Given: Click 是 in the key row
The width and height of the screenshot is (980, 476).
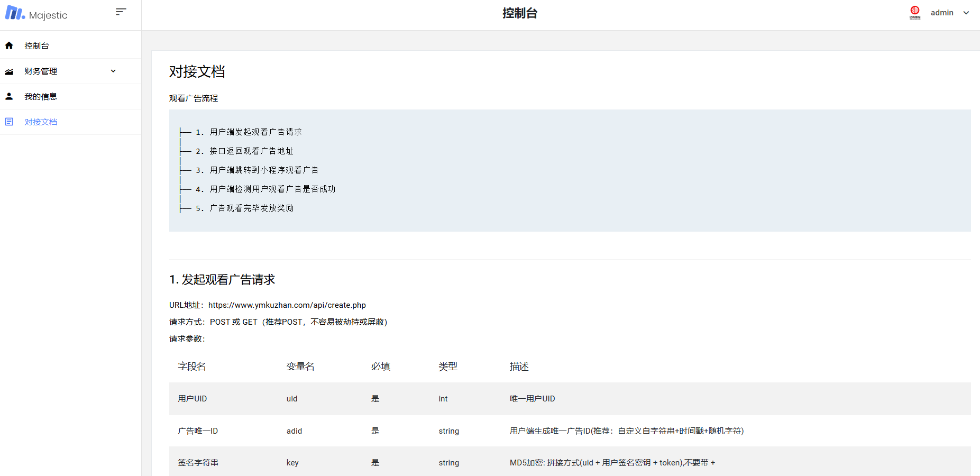Looking at the screenshot, I should click(x=375, y=463).
